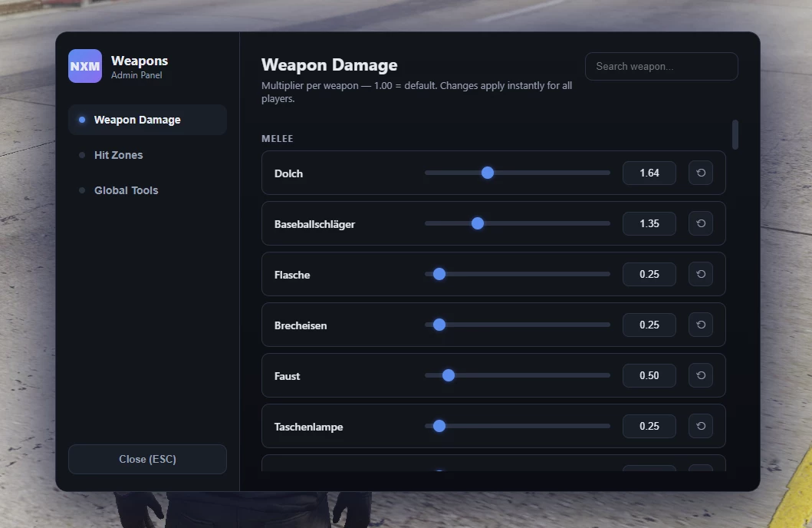
Task: Open the Global Tools section
Action: point(147,190)
